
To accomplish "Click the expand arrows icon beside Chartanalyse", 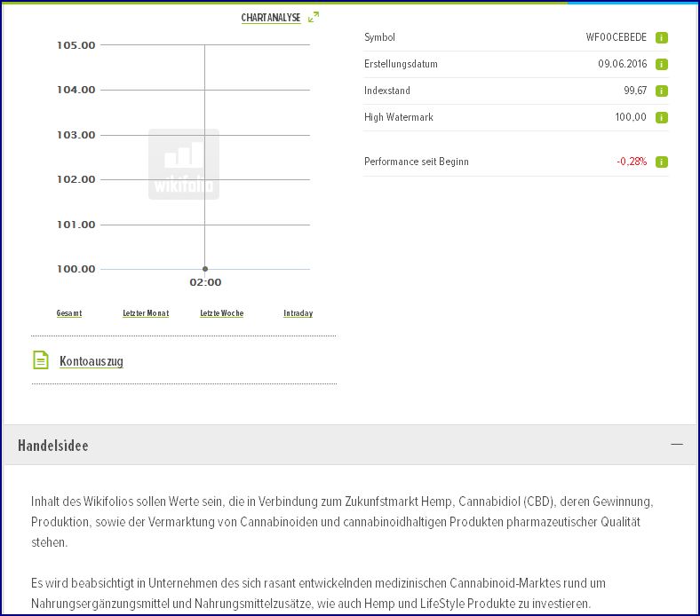I will coord(313,18).
